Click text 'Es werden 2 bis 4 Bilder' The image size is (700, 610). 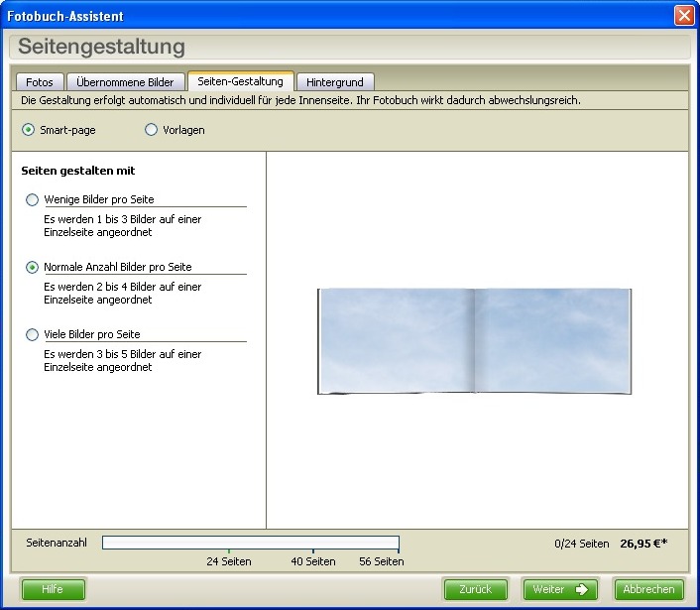click(122, 293)
